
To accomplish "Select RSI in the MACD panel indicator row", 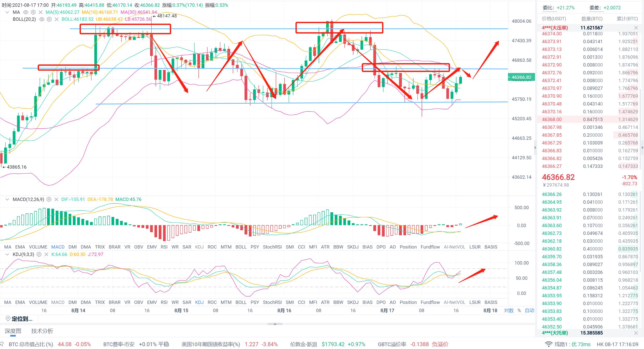I will (x=164, y=247).
